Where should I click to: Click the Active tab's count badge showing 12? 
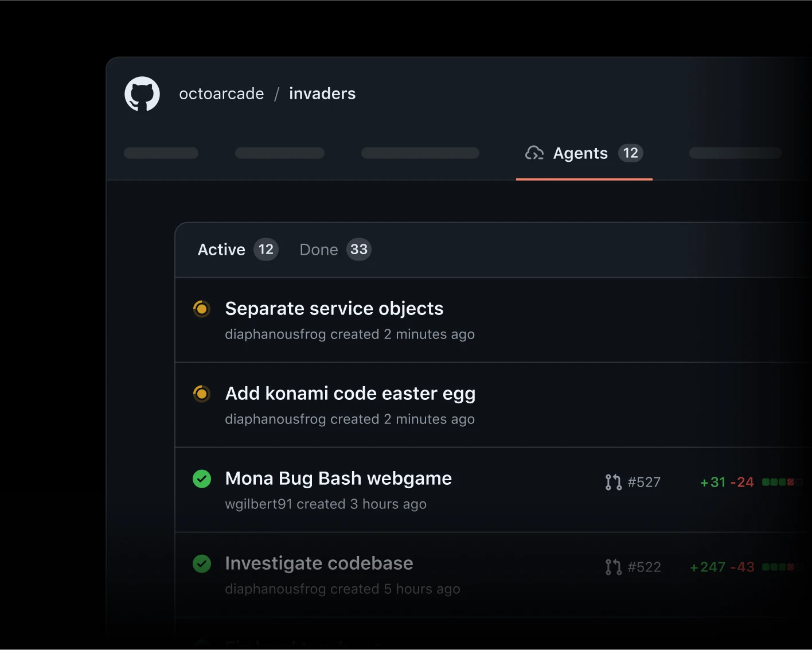(266, 249)
